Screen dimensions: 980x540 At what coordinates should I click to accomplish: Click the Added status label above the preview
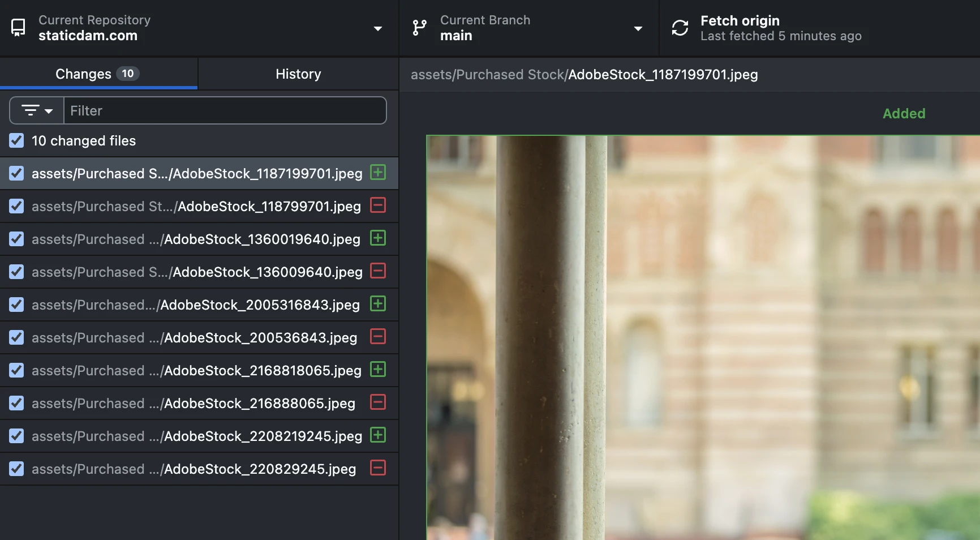click(904, 113)
